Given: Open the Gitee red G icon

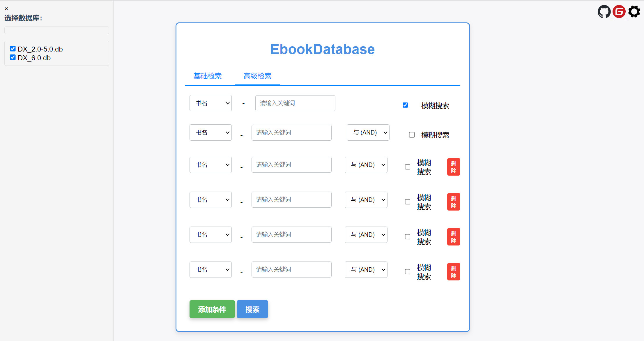Looking at the screenshot, I should click(x=619, y=12).
